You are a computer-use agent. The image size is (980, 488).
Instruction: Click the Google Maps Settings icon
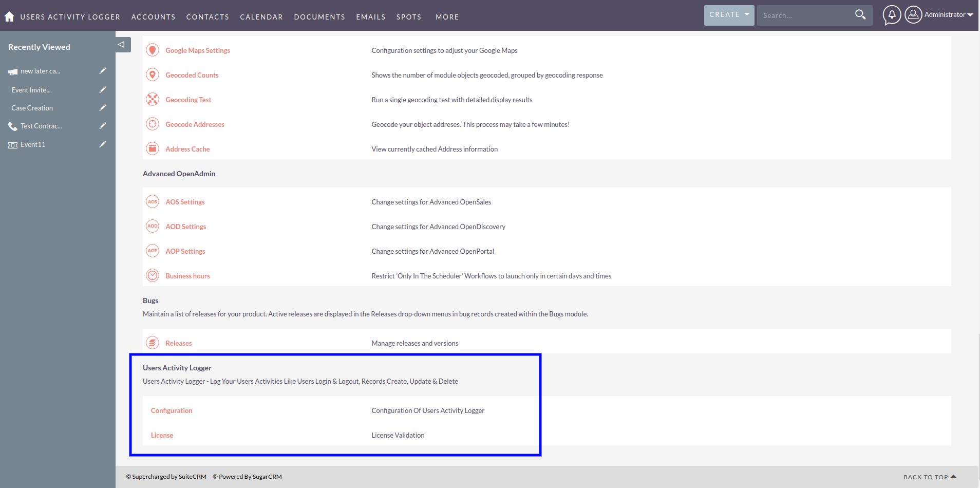(x=153, y=50)
